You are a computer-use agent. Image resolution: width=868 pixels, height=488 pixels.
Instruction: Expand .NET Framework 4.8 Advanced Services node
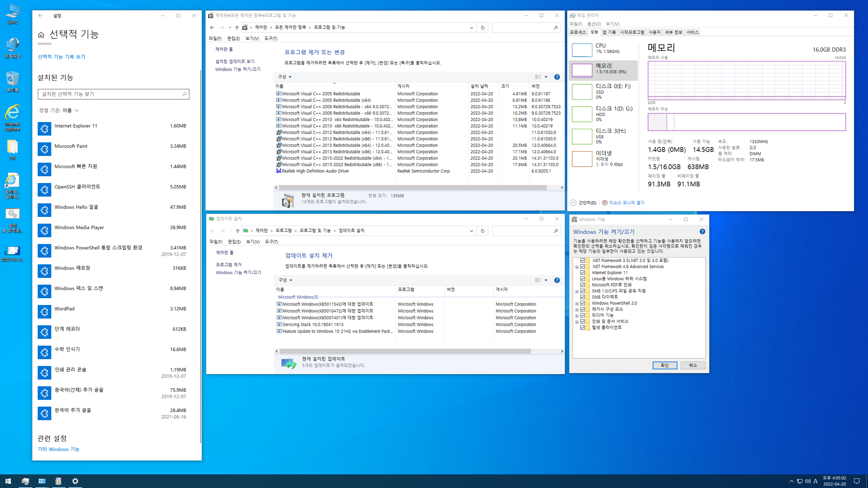(x=577, y=267)
